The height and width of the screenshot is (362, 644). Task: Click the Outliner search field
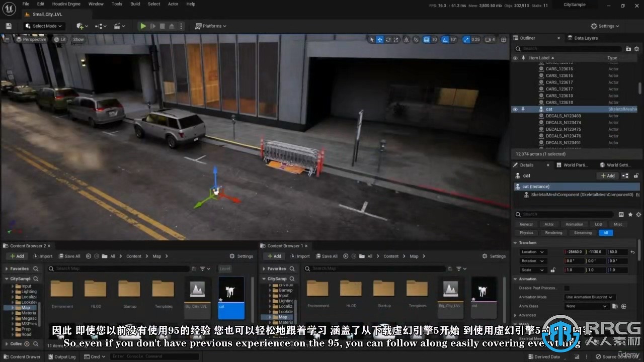tap(569, 49)
